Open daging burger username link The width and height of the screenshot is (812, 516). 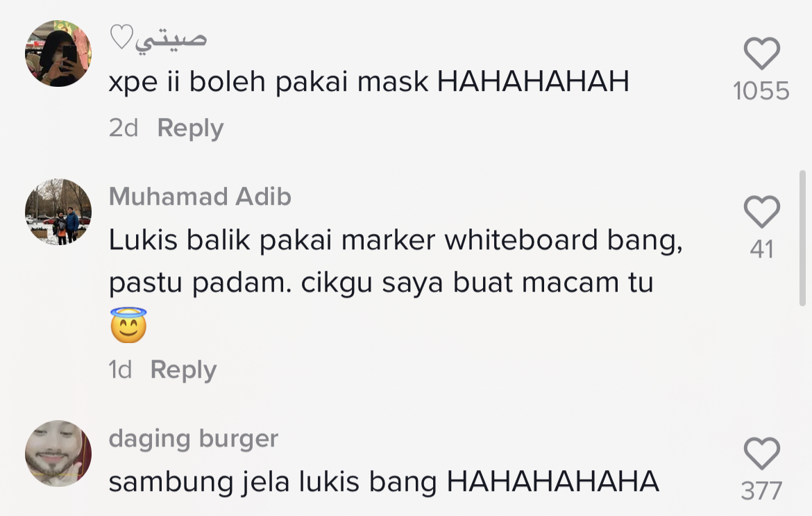click(x=193, y=439)
